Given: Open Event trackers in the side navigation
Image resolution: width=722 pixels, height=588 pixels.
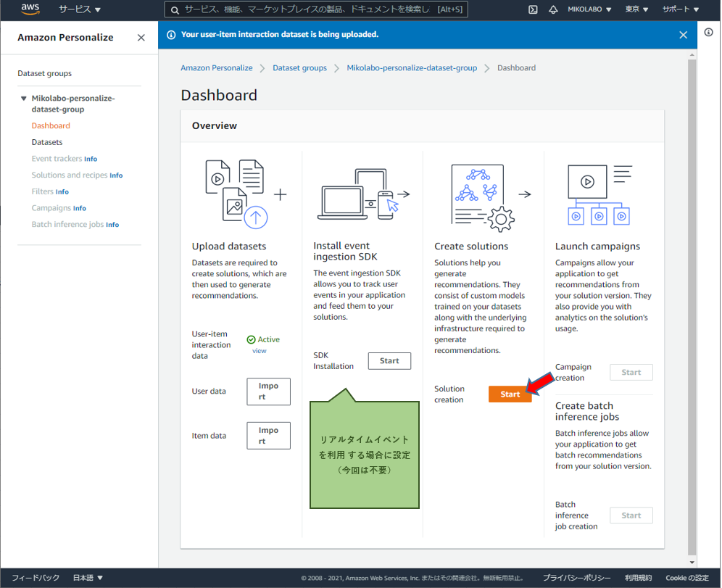Looking at the screenshot, I should coord(57,159).
